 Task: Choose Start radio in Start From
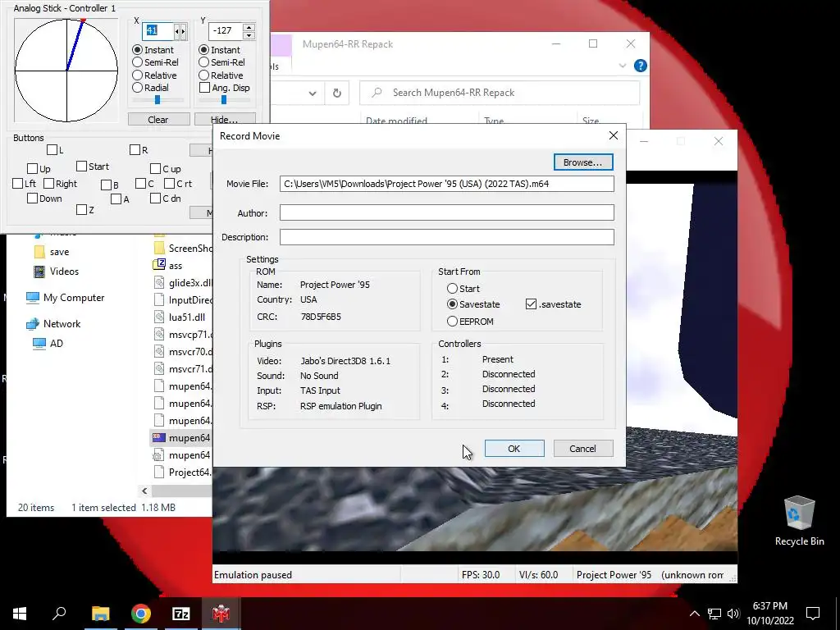tap(453, 289)
